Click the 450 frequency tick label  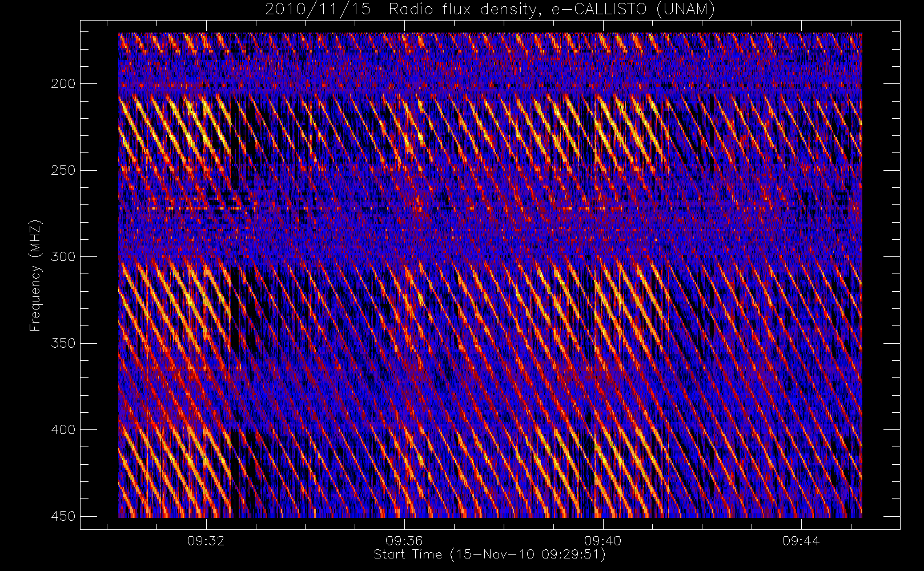pyautogui.click(x=62, y=516)
